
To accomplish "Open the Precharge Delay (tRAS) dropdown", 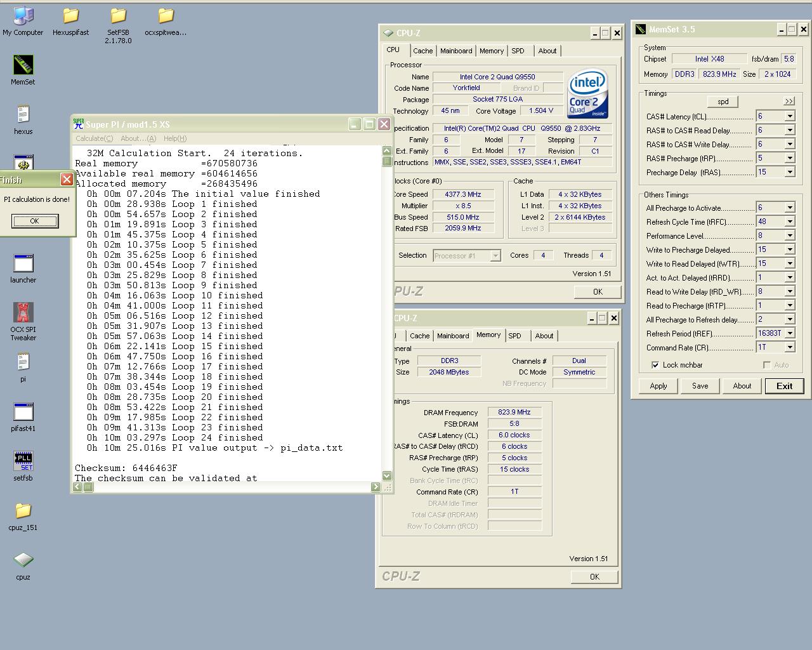I will (x=790, y=172).
